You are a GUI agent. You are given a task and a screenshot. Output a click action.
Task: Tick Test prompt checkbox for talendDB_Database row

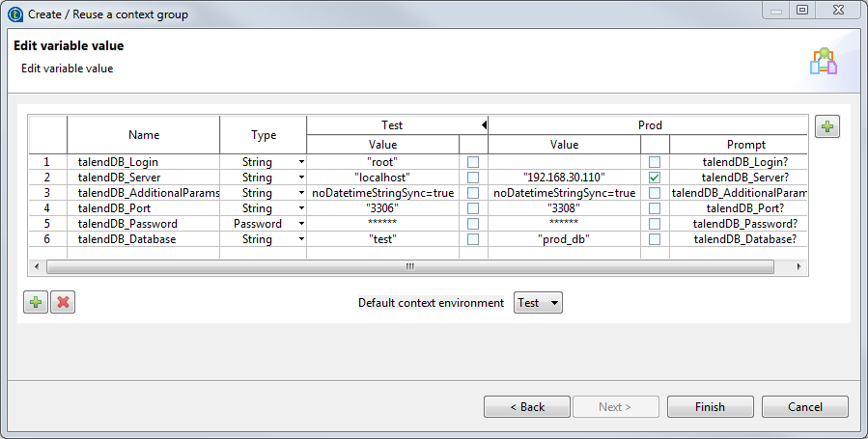[473, 239]
